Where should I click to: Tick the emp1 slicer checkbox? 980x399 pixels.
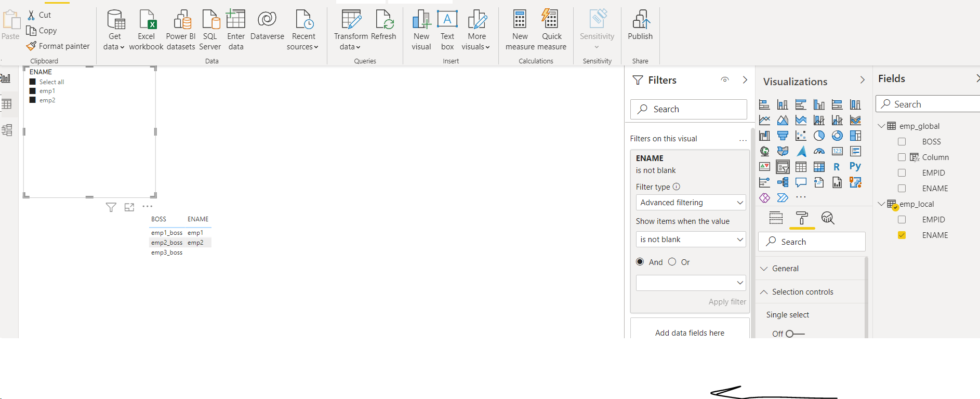[33, 91]
